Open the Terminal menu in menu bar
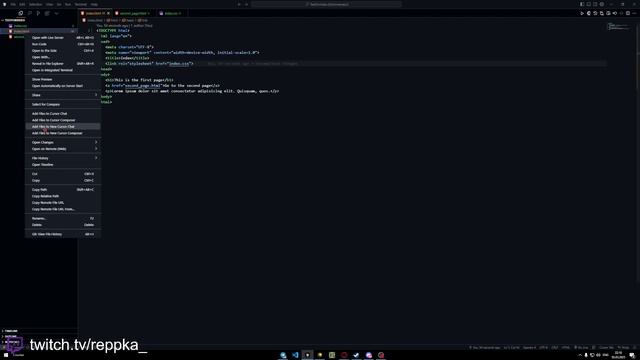The height and width of the screenshot is (360, 640). (x=80, y=4)
